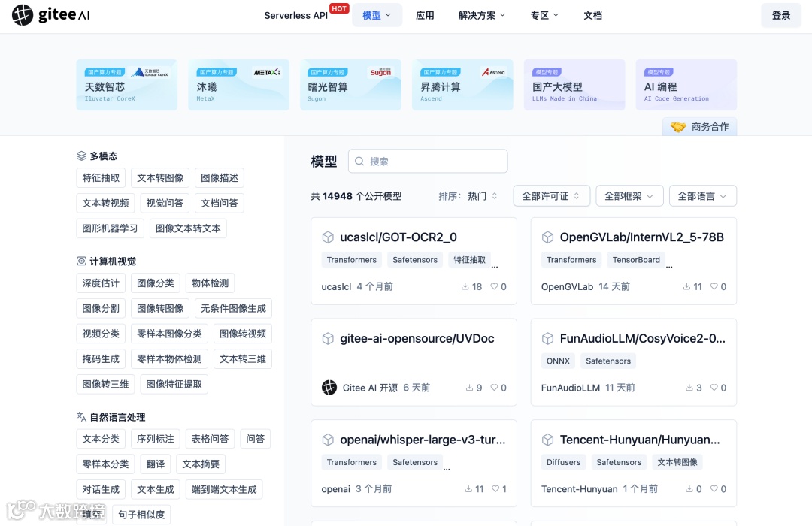Open the 曙光智算 Sugon banner
812x526 pixels.
pos(350,84)
